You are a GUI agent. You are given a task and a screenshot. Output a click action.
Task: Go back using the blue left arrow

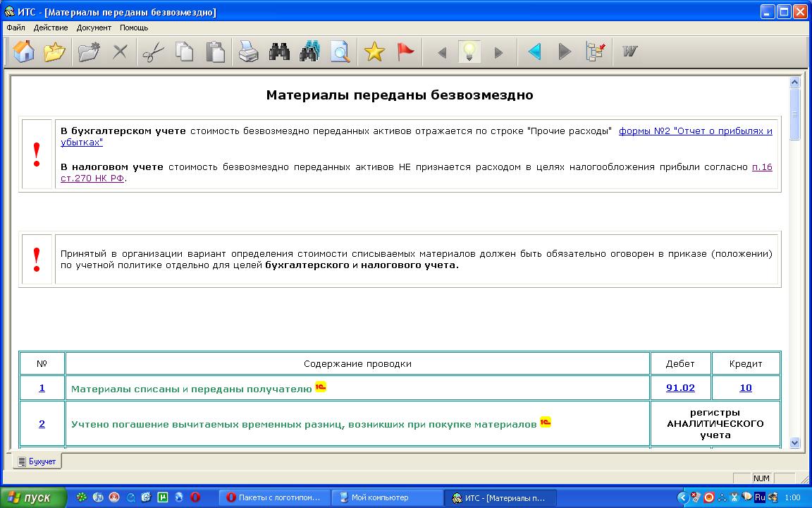point(534,52)
